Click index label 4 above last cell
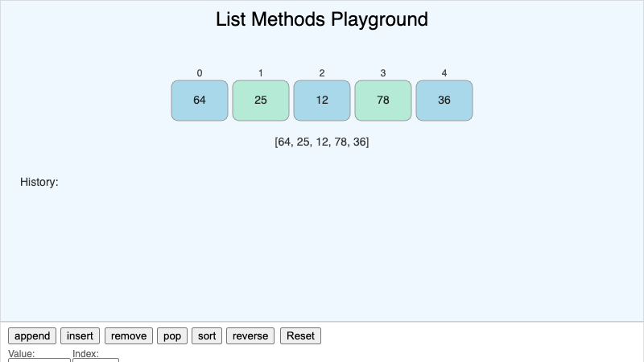The image size is (644, 362). pyautogui.click(x=444, y=73)
